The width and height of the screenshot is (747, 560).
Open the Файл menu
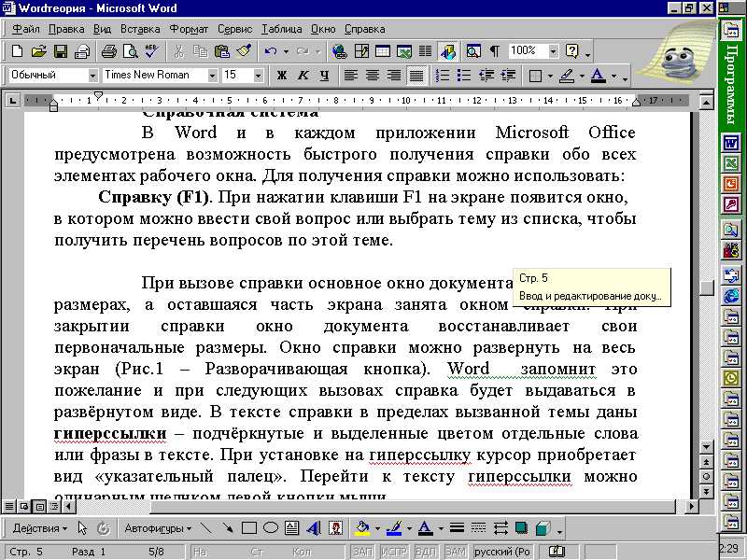pyautogui.click(x=26, y=29)
